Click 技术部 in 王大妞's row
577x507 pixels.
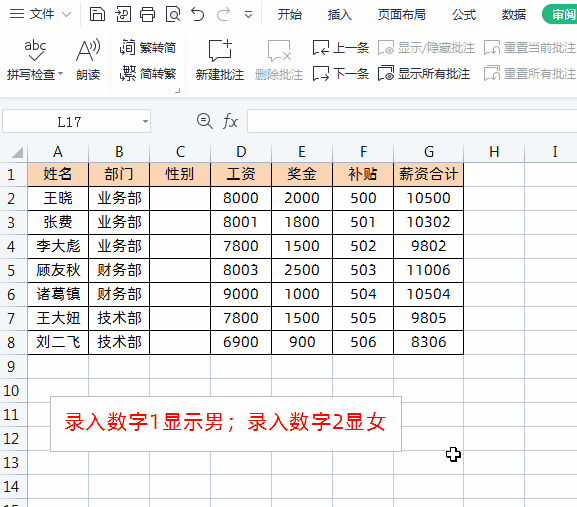pyautogui.click(x=119, y=318)
